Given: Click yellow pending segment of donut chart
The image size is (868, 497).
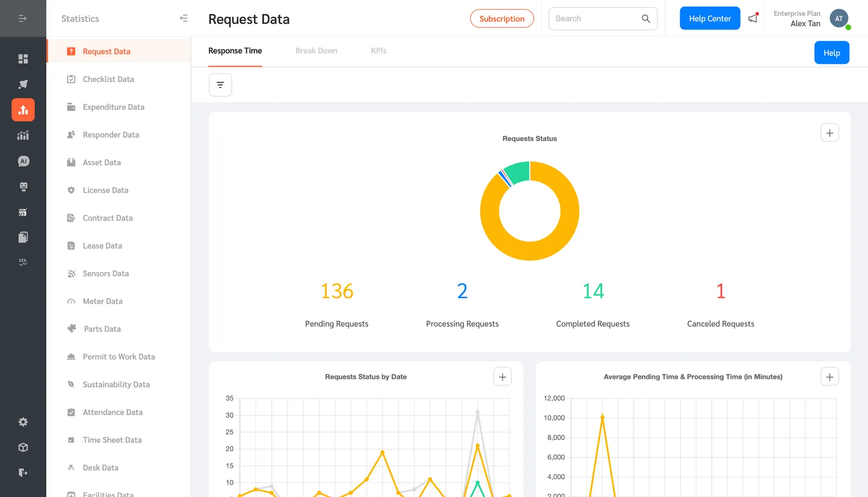Looking at the screenshot, I should coord(545,249).
